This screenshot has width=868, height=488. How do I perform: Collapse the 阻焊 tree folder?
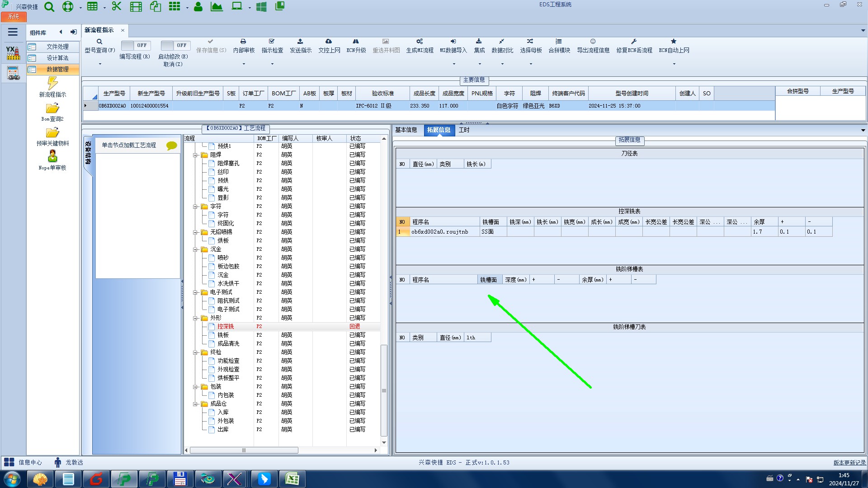click(x=196, y=155)
